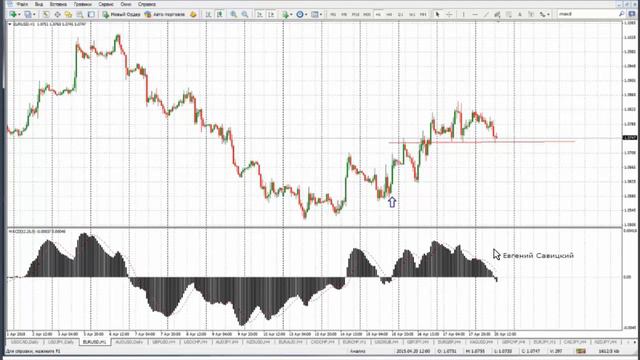Viewport: 640px width, 360px height.
Task: Open the Графики menu
Action: [x=82, y=4]
